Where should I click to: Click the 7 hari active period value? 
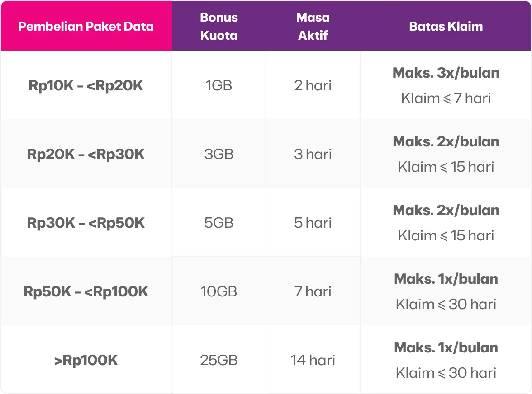313,292
